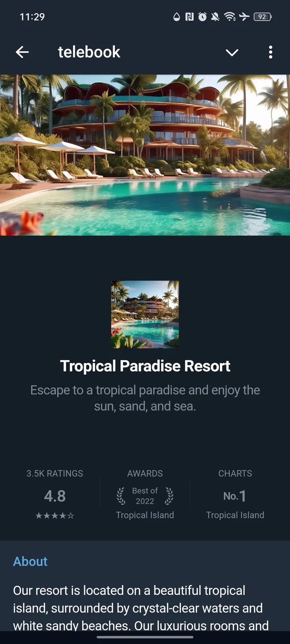Tap the star rating row
Image resolution: width=290 pixels, height=644 pixels.
coord(55,516)
